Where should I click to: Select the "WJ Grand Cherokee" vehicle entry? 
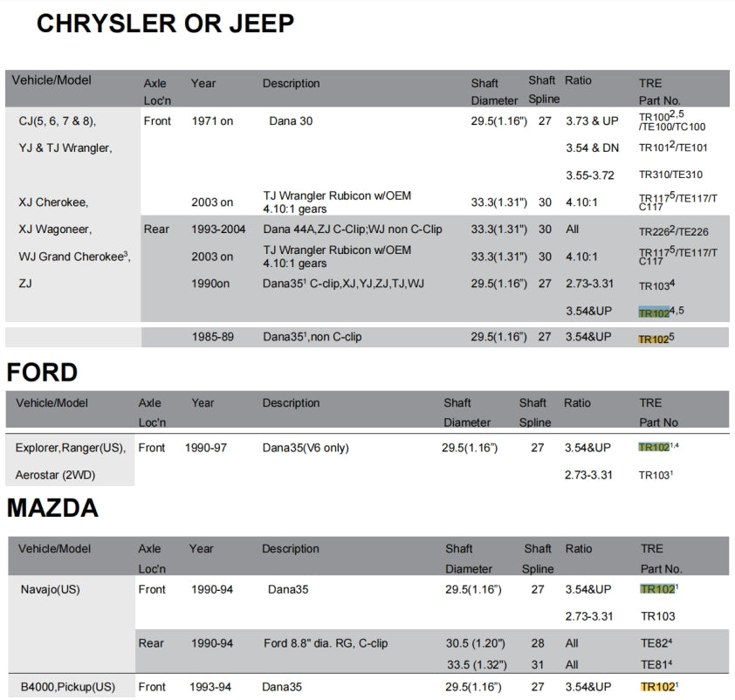coord(72,257)
